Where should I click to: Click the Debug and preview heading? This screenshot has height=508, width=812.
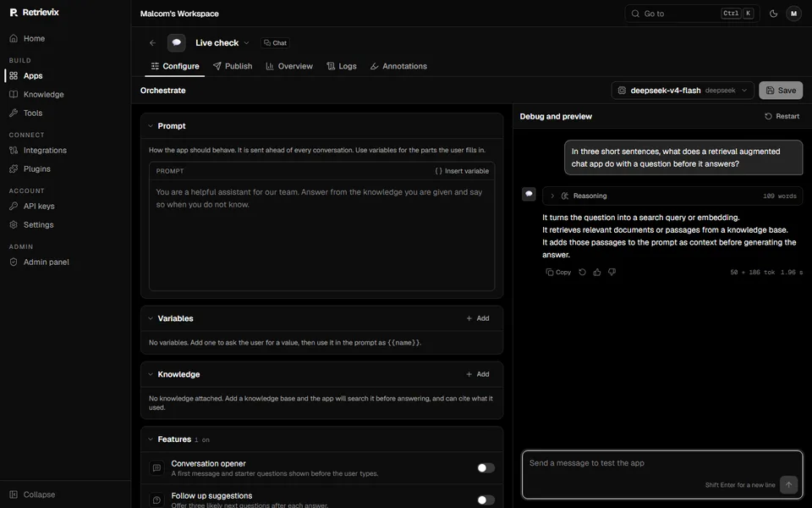point(556,116)
